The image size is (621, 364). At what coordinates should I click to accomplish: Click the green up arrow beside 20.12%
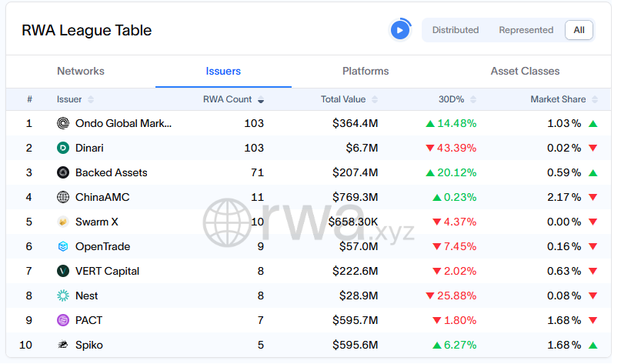point(430,172)
